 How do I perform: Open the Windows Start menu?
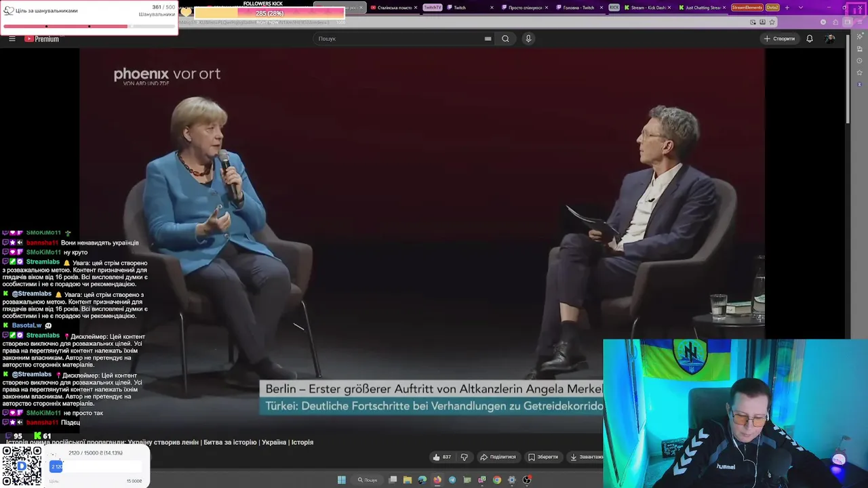[x=342, y=480]
